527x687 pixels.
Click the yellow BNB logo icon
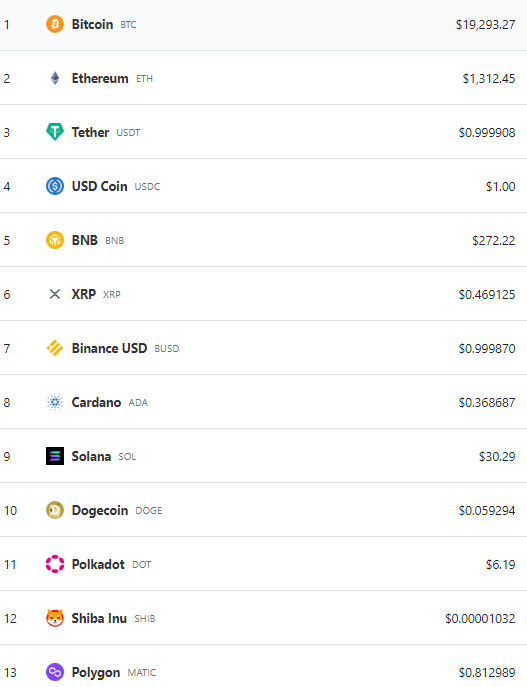click(55, 240)
